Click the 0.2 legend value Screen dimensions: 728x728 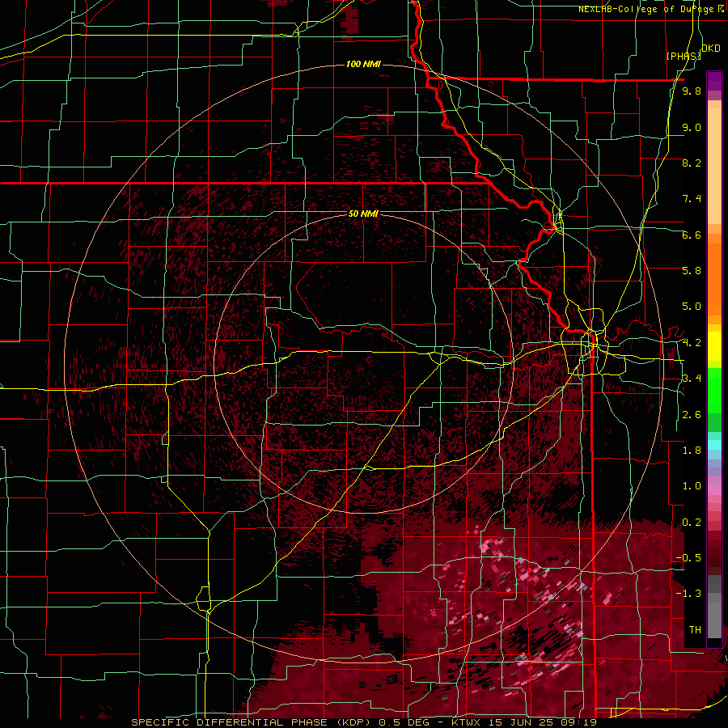click(692, 523)
